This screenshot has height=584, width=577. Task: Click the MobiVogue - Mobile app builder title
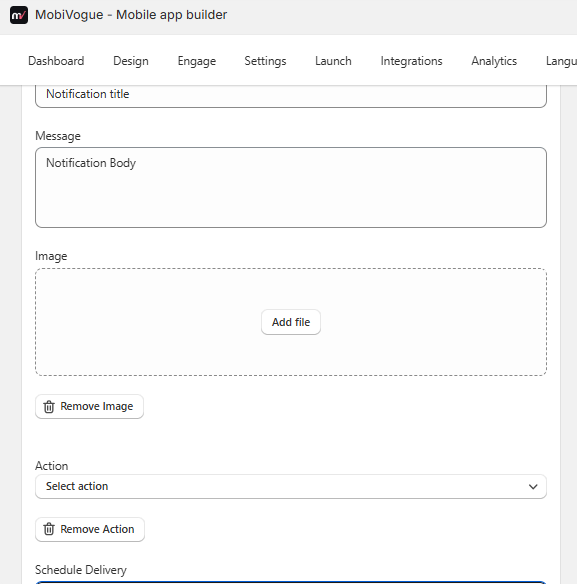click(131, 15)
